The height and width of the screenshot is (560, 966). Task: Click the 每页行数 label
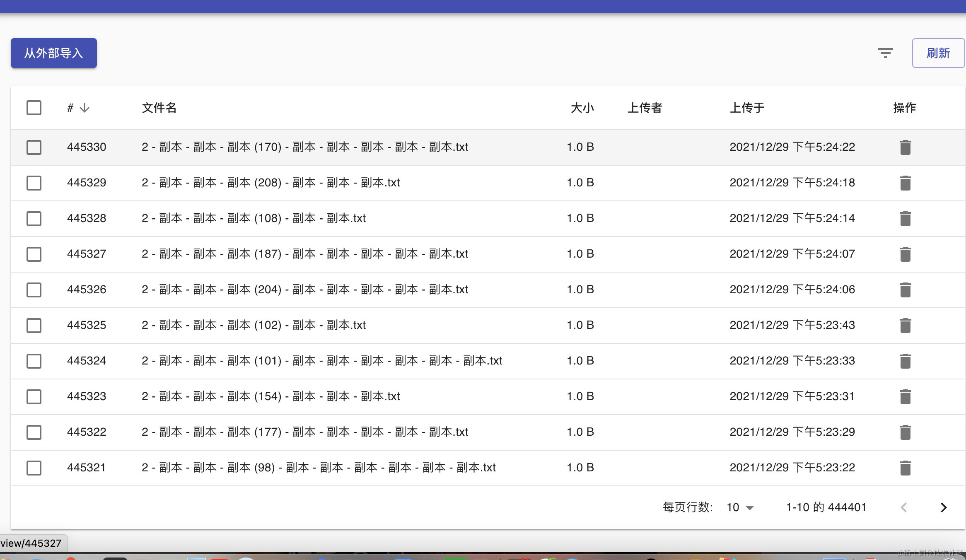(x=688, y=507)
